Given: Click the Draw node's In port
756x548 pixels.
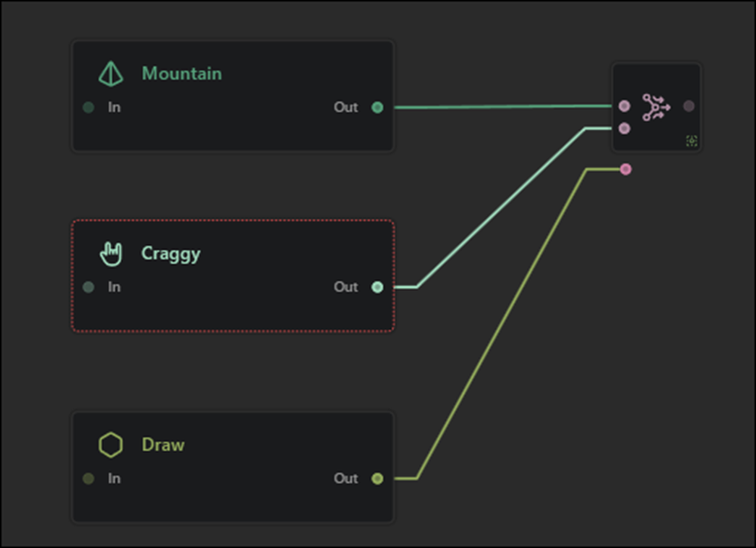Looking at the screenshot, I should (89, 479).
